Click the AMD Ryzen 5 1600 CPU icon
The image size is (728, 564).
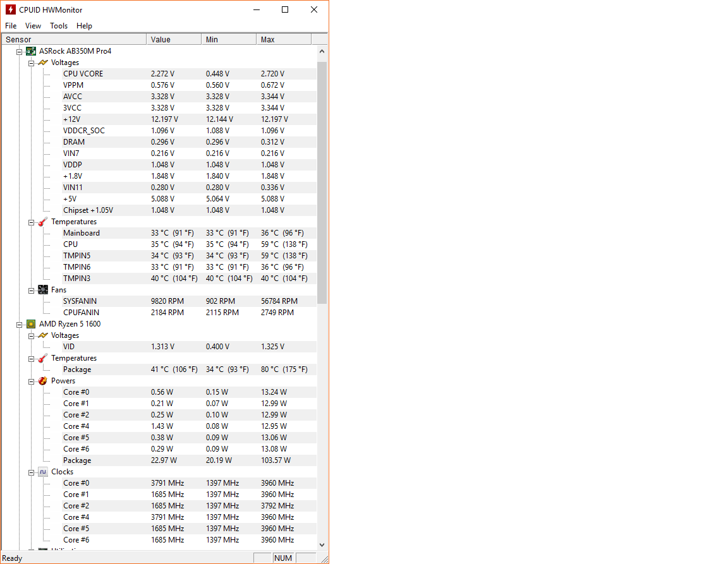tap(31, 324)
